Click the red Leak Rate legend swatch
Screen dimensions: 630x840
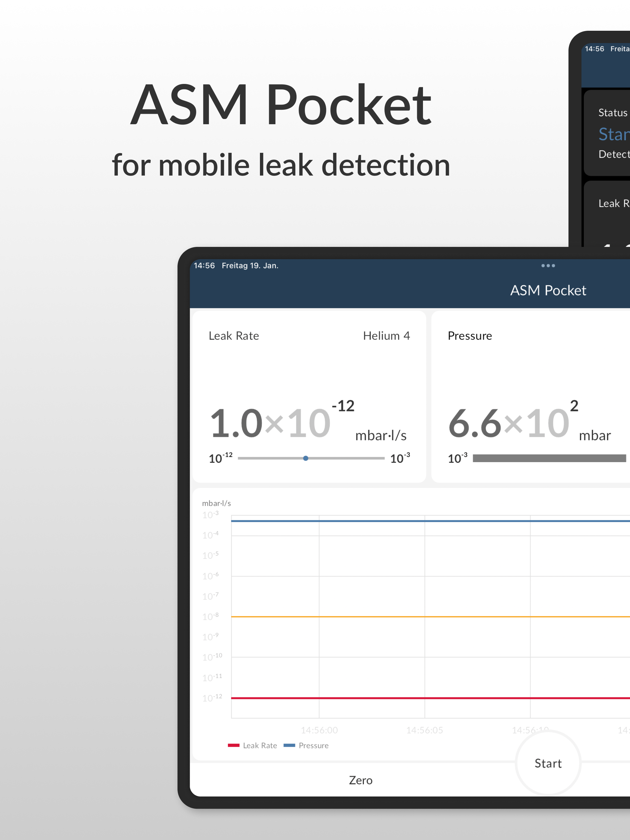233,745
